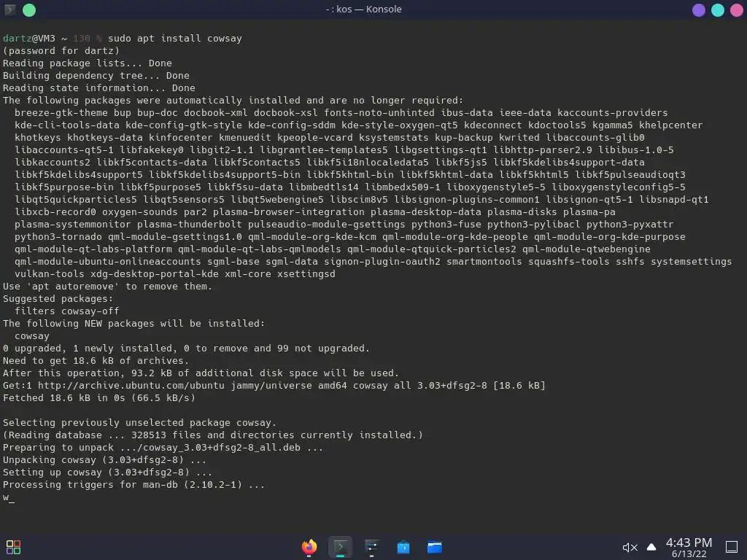Click the '(password for dartz)' line

61,50
